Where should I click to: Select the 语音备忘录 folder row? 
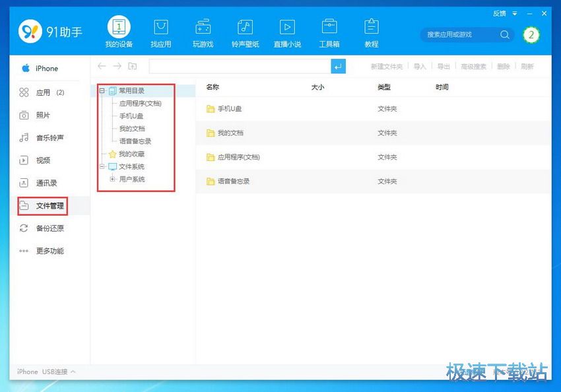coord(373,181)
